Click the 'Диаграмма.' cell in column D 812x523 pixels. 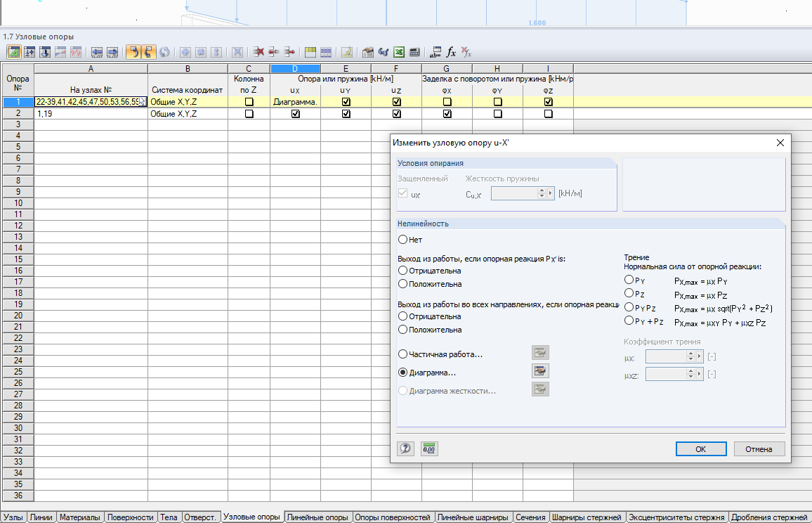[x=295, y=102]
